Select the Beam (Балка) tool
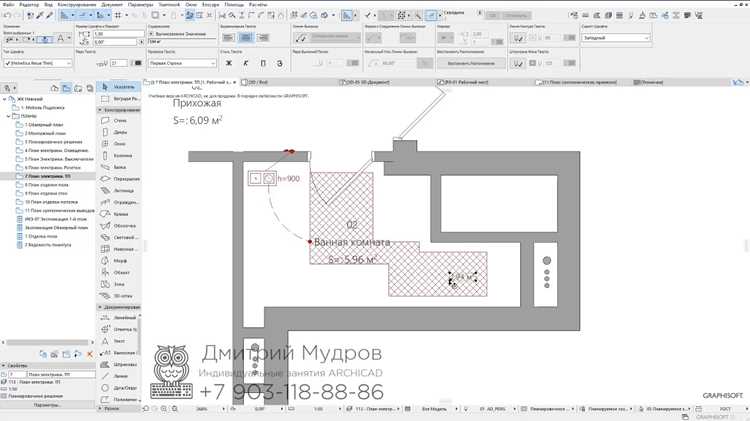 [x=119, y=167]
